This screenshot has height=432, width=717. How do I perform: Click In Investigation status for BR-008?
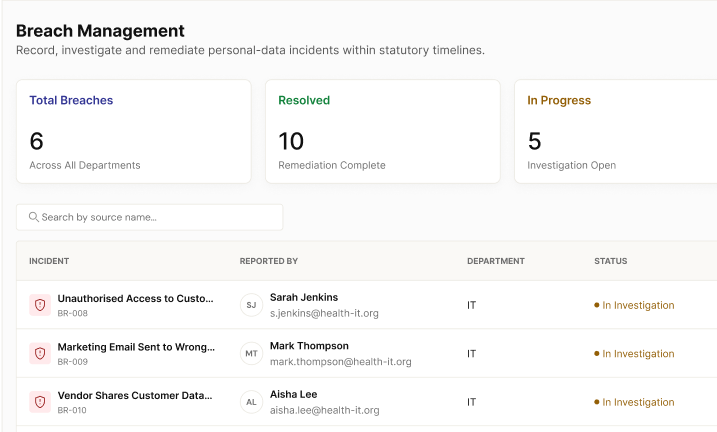click(634, 305)
